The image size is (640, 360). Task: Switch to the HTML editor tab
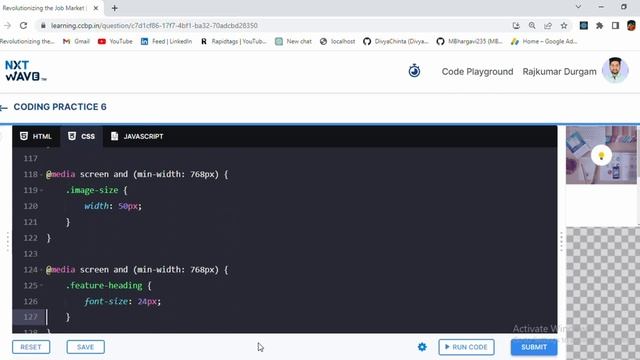[x=36, y=136]
